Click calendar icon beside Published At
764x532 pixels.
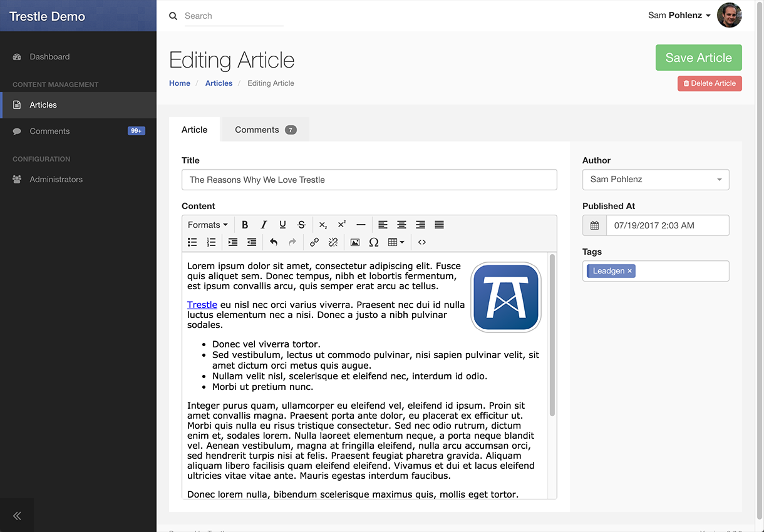point(594,225)
